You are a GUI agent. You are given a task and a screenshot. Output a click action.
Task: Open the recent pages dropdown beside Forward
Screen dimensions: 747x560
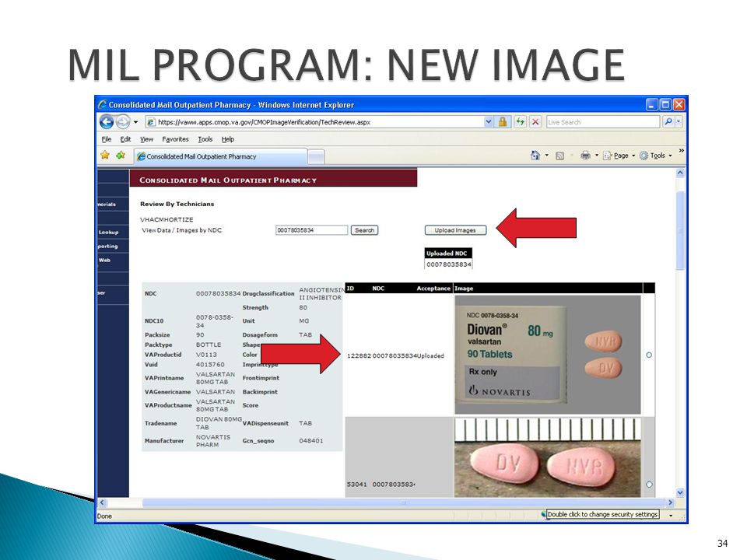coord(135,122)
